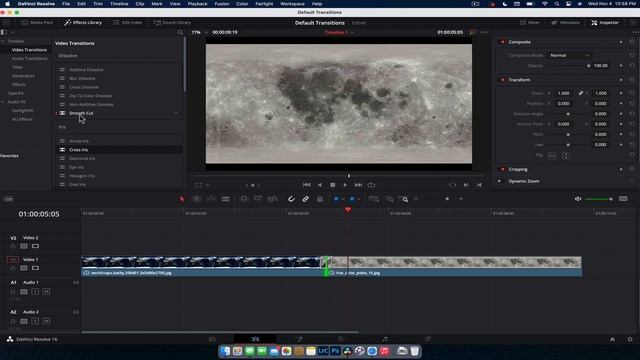The height and width of the screenshot is (360, 640).
Task: Solo the Audio 1 track
Action: point(36,292)
